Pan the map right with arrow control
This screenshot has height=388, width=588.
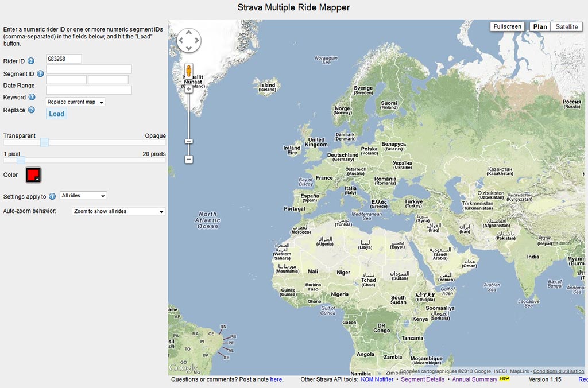point(196,40)
